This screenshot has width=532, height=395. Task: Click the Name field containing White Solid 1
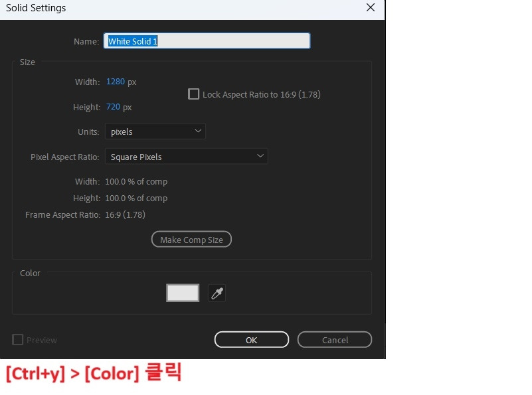[207, 41]
